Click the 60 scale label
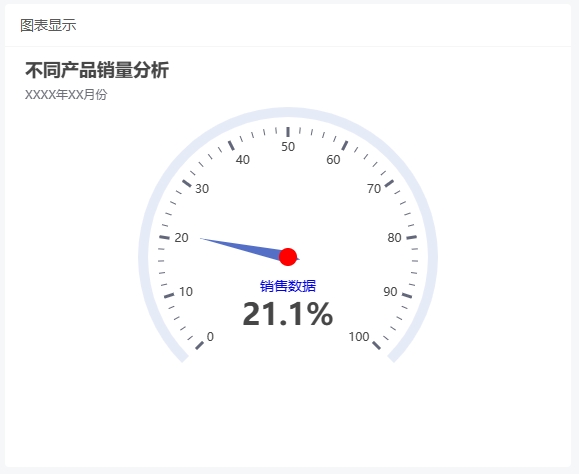This screenshot has height=474, width=579. click(333, 160)
